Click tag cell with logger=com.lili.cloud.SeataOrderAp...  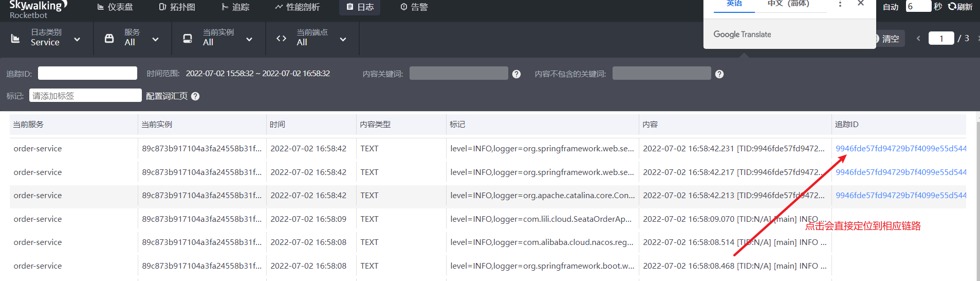coord(542,219)
